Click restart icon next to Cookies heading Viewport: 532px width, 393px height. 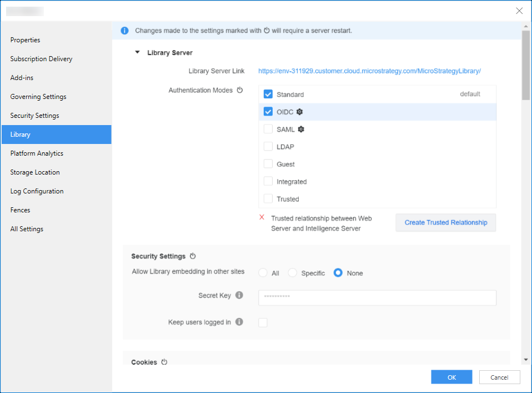[164, 362]
